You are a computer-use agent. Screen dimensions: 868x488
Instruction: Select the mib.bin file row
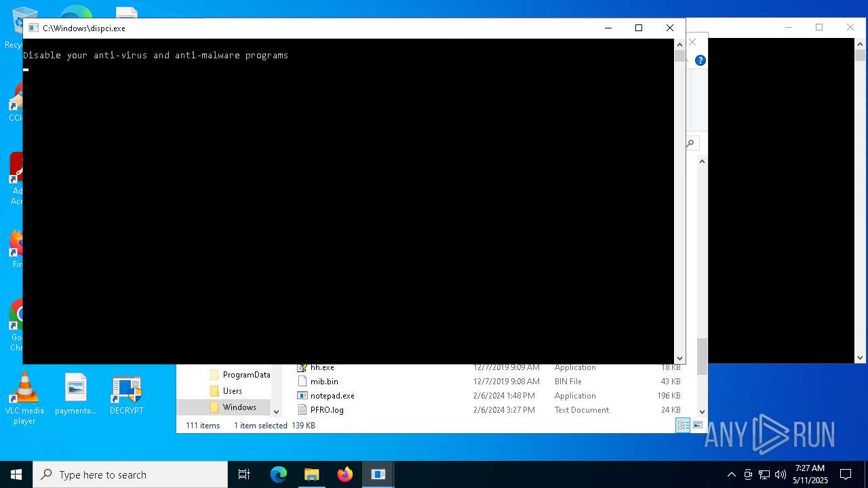pos(488,382)
